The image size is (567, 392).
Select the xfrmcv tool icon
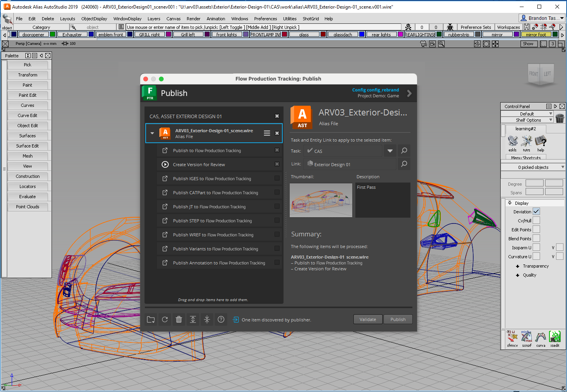coord(512,339)
